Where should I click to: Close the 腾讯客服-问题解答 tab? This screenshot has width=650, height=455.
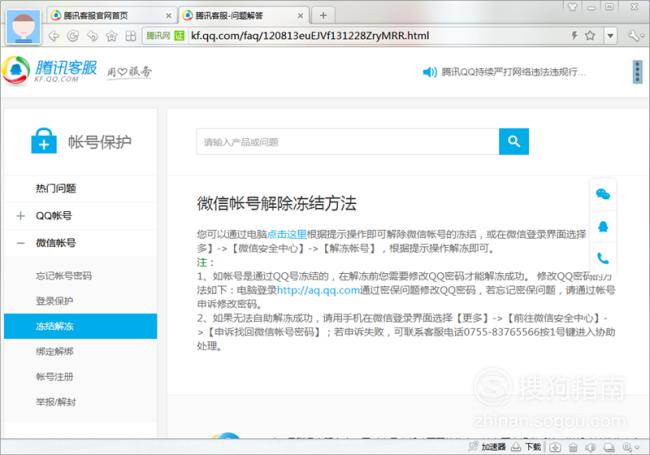click(x=301, y=16)
